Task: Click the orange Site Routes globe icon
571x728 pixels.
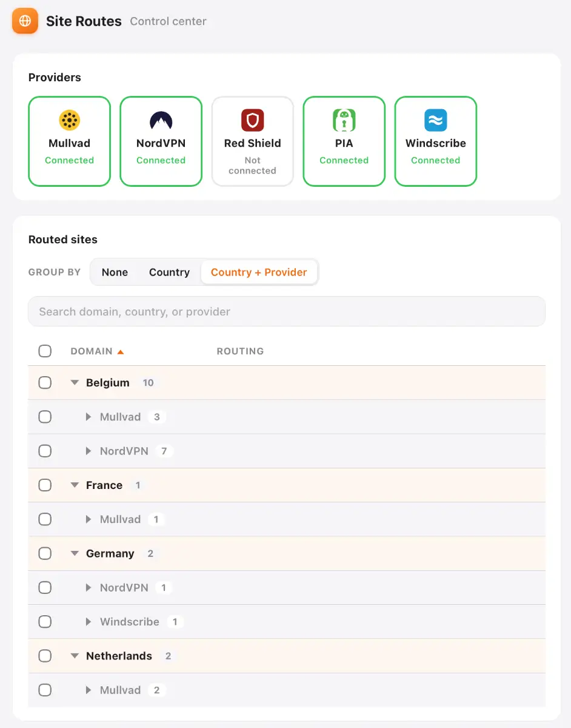Action: click(25, 21)
